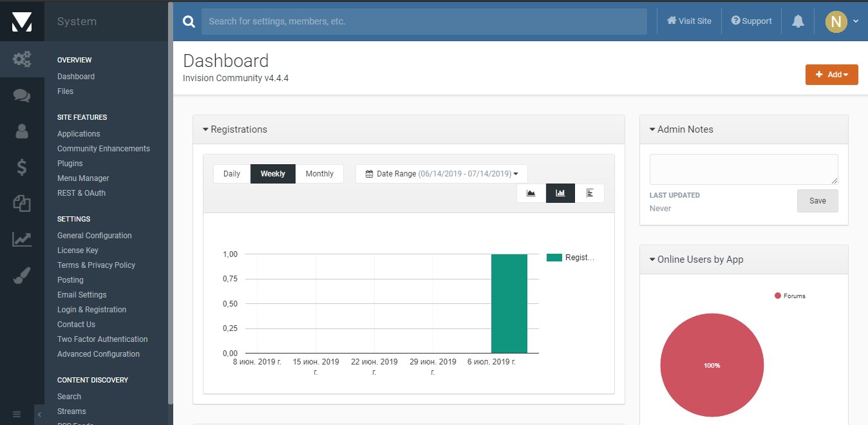868x425 pixels.
Task: Open Terms & Privacy Policy settings
Action: [x=97, y=265]
